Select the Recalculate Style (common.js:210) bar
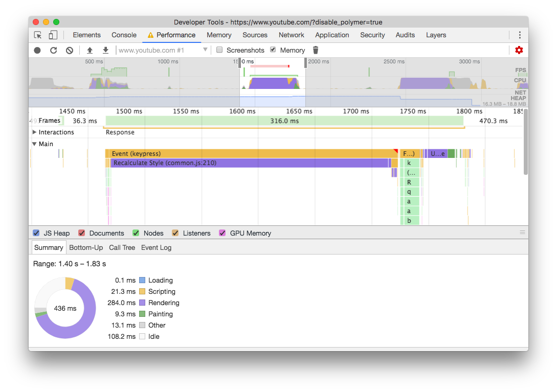 coord(250,163)
